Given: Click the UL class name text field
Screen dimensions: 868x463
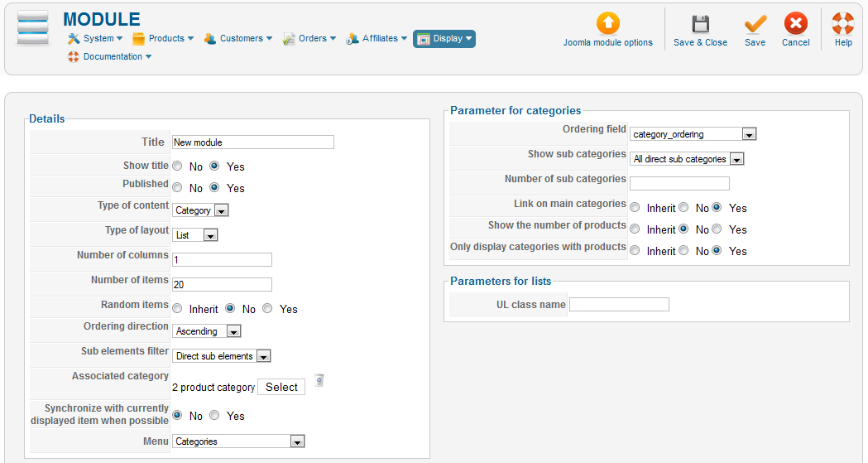Looking at the screenshot, I should [x=619, y=305].
